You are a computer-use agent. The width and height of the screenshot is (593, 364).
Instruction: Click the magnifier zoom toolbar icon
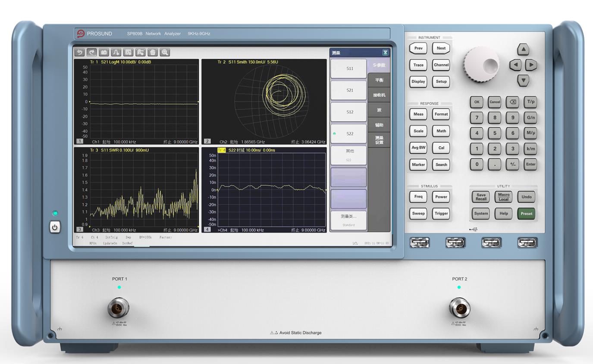165,52
